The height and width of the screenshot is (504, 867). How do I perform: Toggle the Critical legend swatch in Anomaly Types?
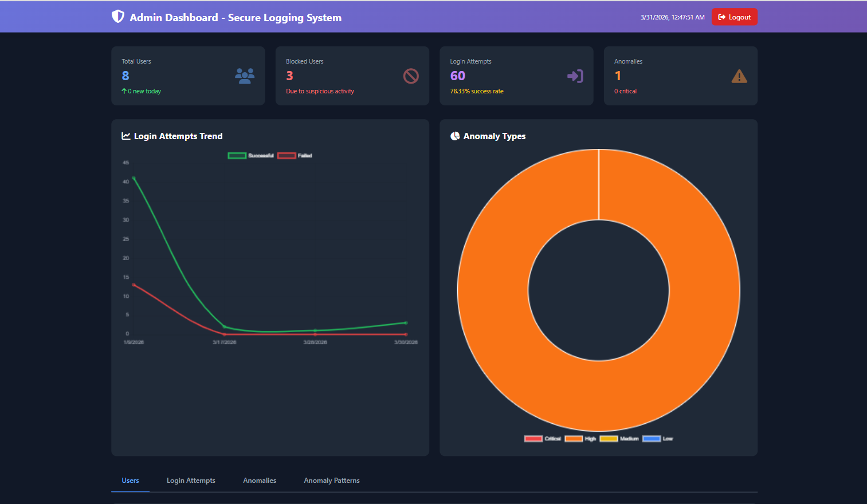(x=533, y=439)
